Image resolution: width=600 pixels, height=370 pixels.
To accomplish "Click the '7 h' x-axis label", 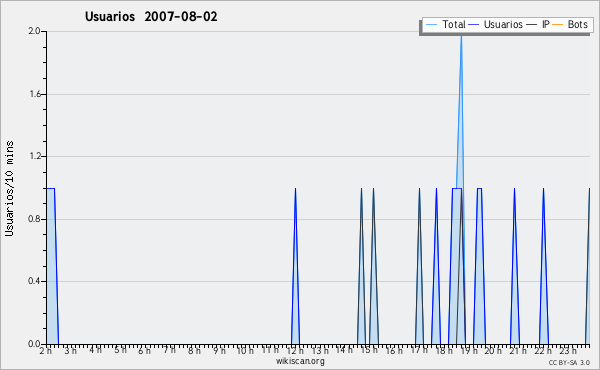I will [170, 350].
